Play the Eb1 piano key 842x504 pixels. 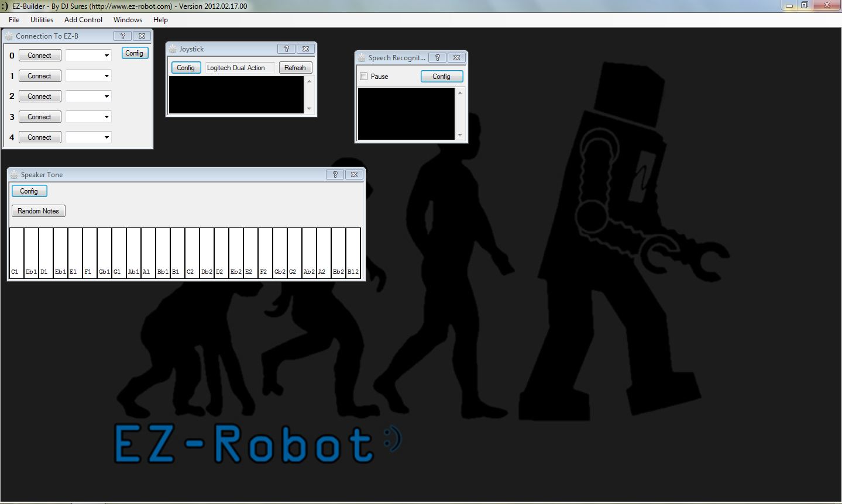tap(60, 253)
